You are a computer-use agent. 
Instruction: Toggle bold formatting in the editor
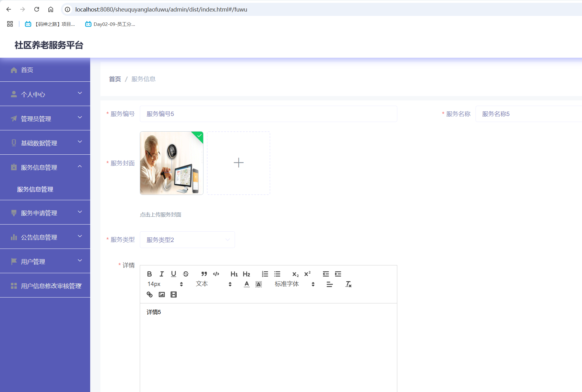tap(149, 274)
